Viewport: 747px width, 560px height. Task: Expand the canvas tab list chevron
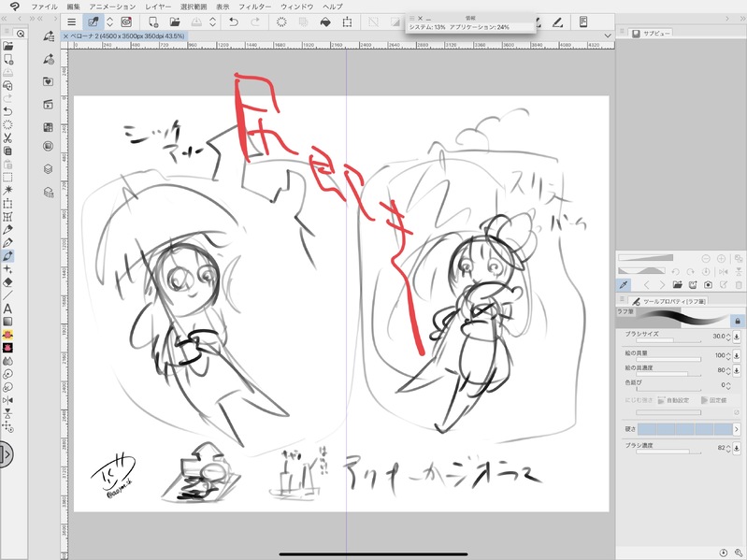coord(608,36)
